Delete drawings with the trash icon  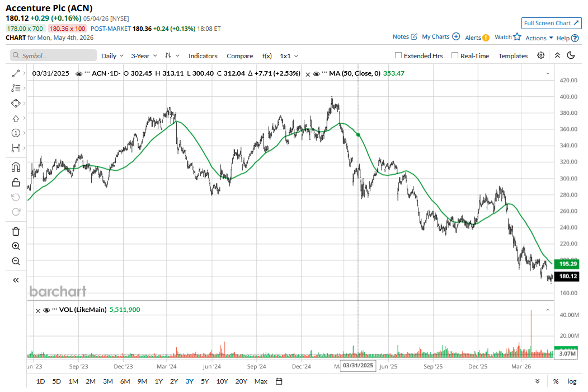[16, 231]
